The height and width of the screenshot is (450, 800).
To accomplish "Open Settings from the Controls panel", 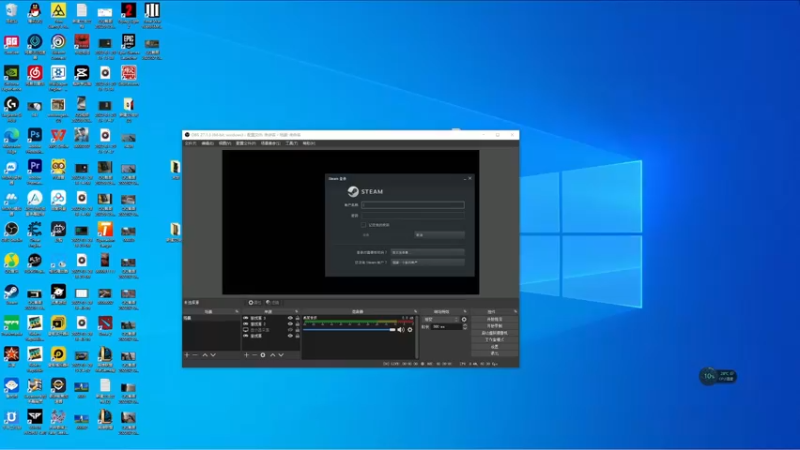I will click(494, 346).
